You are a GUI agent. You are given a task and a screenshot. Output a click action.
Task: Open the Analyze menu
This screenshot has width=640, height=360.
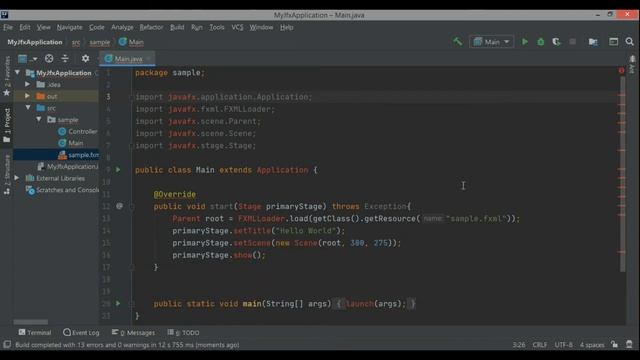[122, 27]
